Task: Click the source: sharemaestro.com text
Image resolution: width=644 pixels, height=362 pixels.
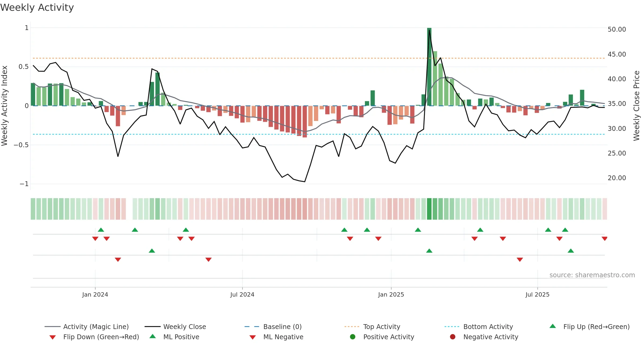Action: click(592, 275)
